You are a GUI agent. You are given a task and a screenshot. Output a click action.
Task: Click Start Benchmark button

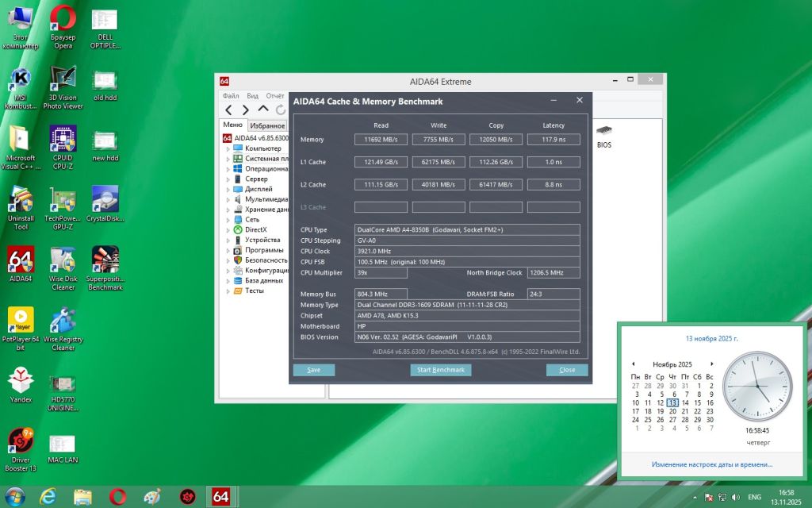tap(441, 370)
